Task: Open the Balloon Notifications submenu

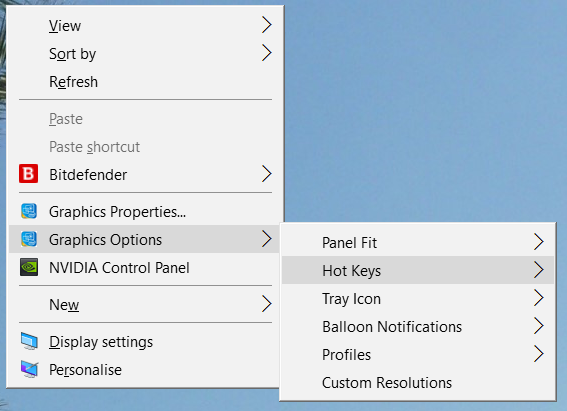Action: (418, 326)
